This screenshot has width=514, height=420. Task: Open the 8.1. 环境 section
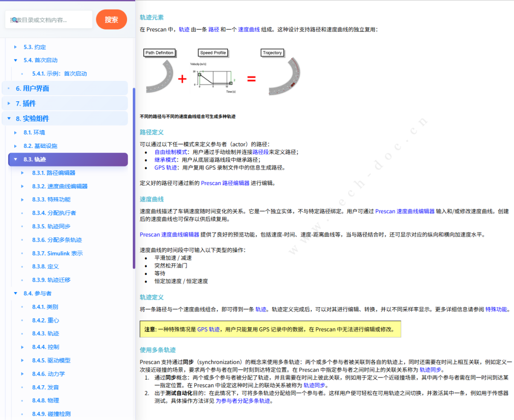34,133
